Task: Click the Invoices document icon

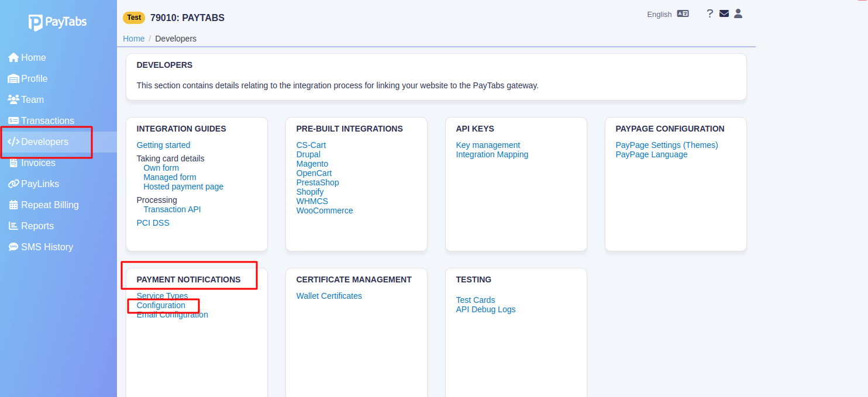Action: pos(13,163)
